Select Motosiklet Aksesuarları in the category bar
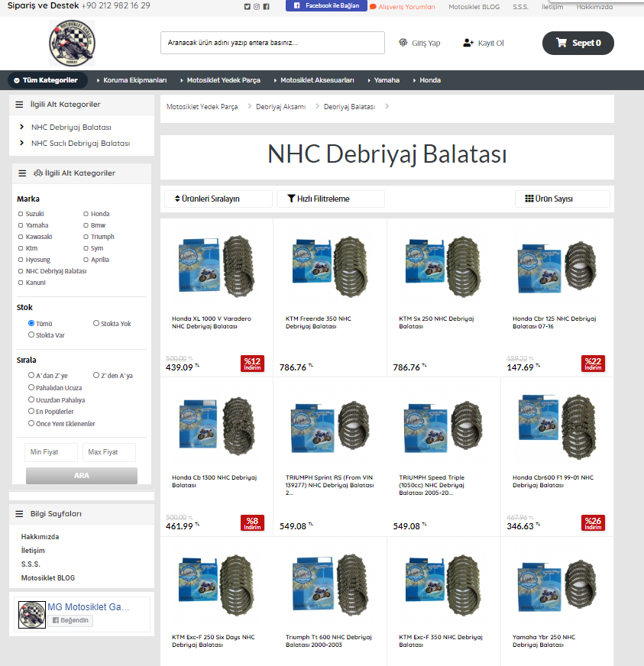 coord(316,79)
